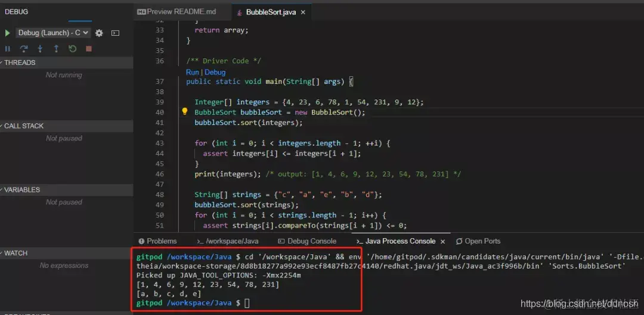Click the 'Driver Code' comment
Screen dimensions: 644x315
point(224,61)
